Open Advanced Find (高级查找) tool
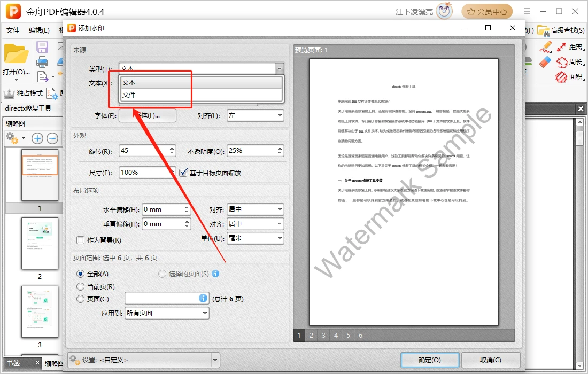The height and width of the screenshot is (374, 588). [x=560, y=30]
